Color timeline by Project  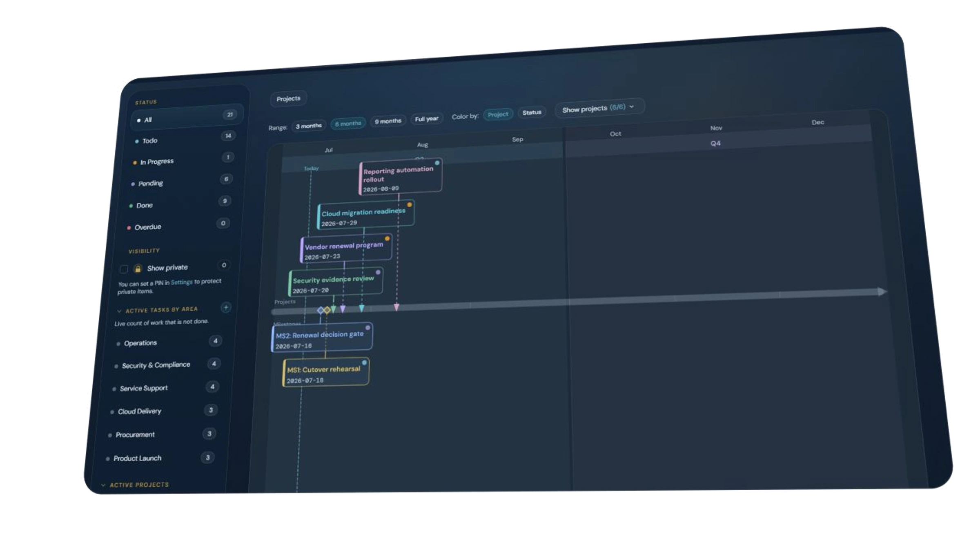pyautogui.click(x=498, y=114)
